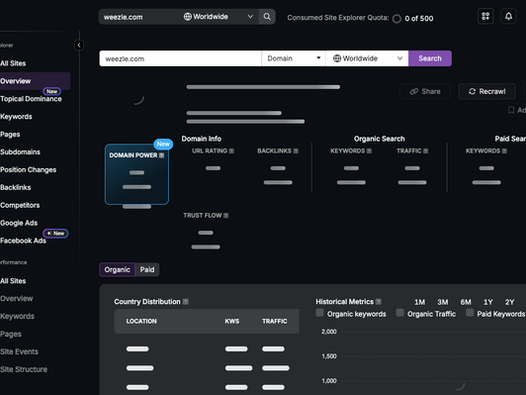Image resolution: width=526 pixels, height=395 pixels.
Task: Click the 0 of 500 quota text
Action: [x=419, y=18]
